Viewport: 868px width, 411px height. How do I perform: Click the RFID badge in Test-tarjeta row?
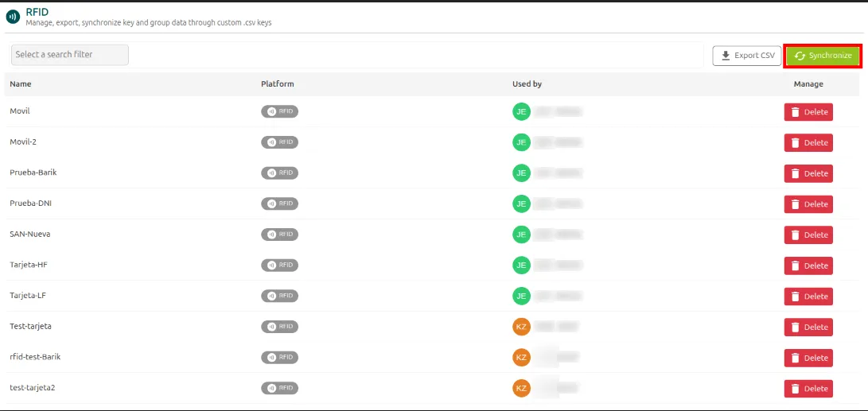(279, 327)
